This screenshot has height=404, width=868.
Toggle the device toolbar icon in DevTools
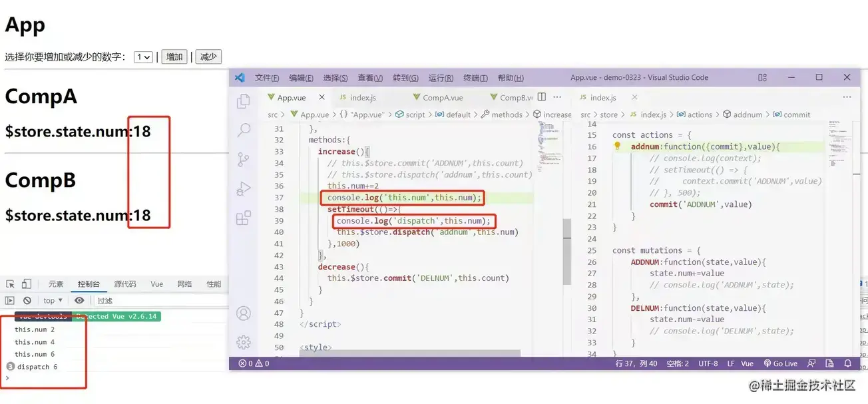pos(27,284)
